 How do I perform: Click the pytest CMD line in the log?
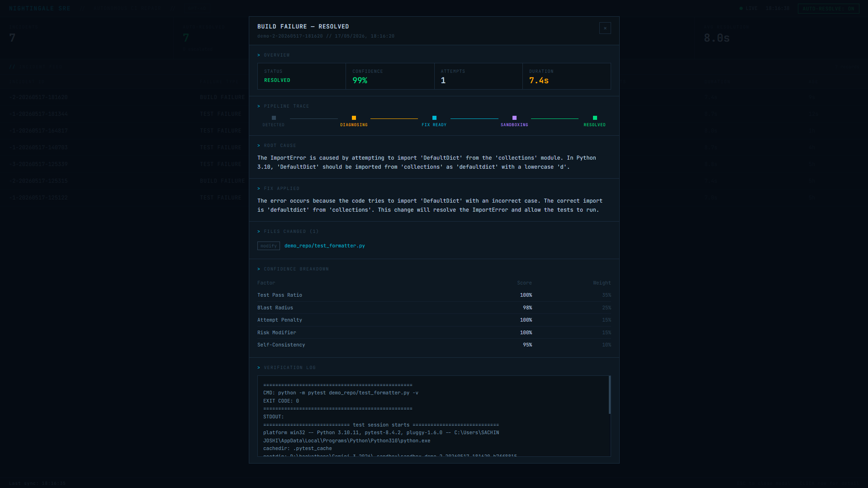(341, 393)
